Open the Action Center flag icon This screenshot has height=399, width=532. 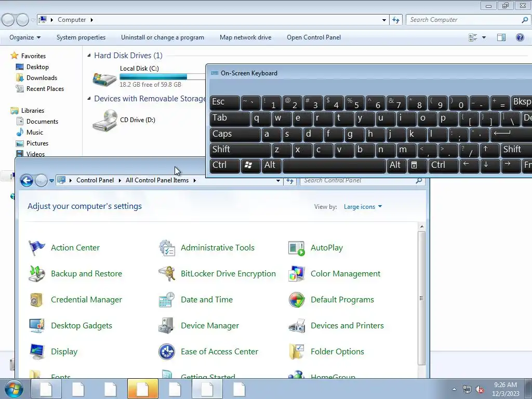point(37,248)
